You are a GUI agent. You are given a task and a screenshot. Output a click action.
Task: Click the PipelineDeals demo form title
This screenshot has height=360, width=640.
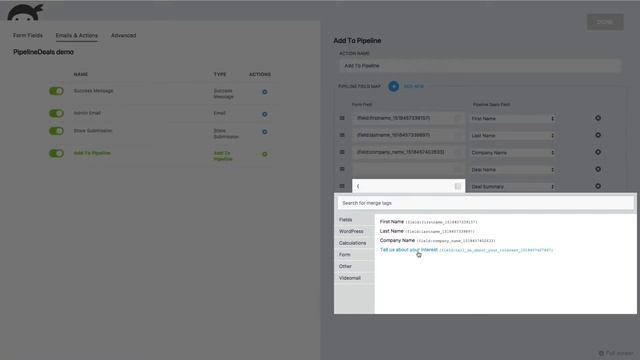coord(43,52)
